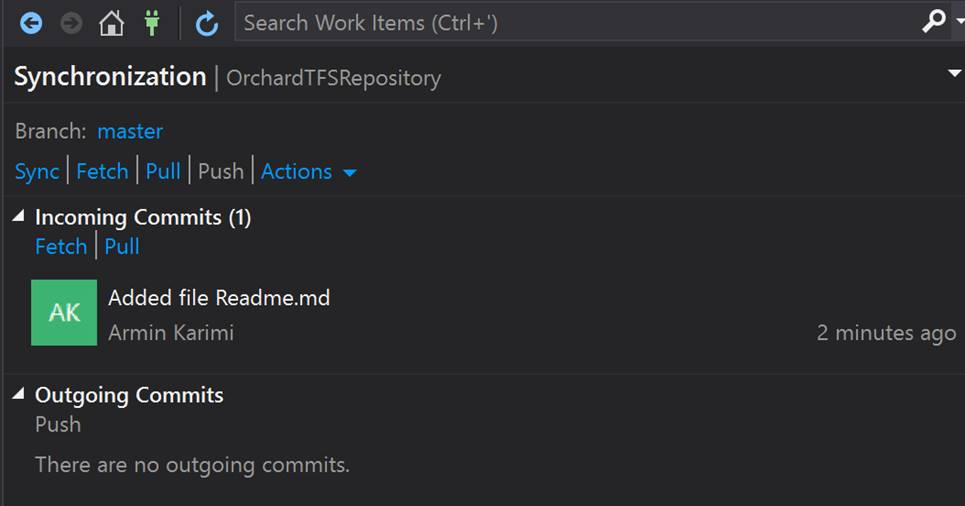Go back with the blue arrow icon
The width and height of the screenshot is (965, 506).
31,23
